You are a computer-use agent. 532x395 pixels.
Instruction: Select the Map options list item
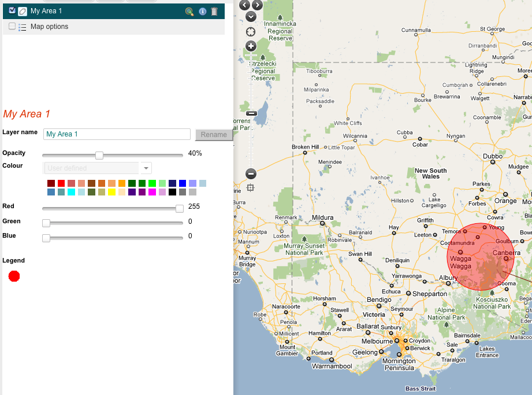(49, 27)
